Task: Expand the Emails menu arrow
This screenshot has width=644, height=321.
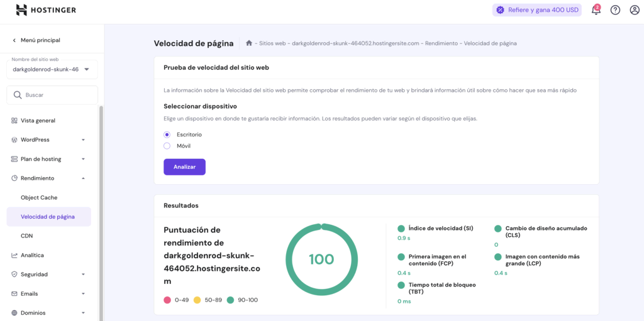Action: tap(84, 294)
